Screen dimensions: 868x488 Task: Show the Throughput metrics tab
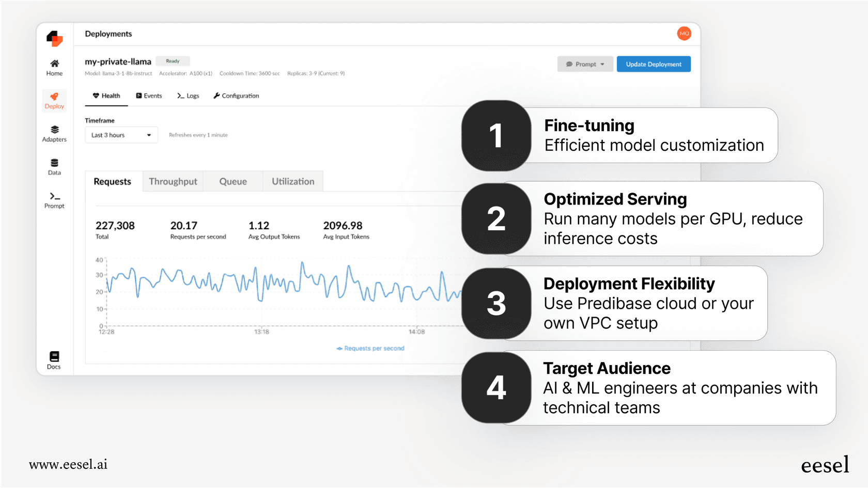173,182
